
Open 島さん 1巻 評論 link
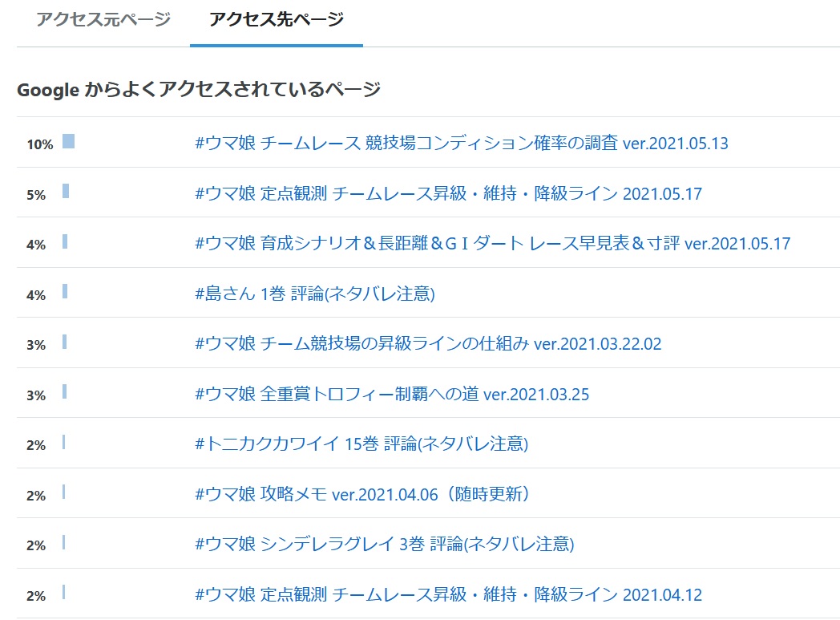point(314,293)
